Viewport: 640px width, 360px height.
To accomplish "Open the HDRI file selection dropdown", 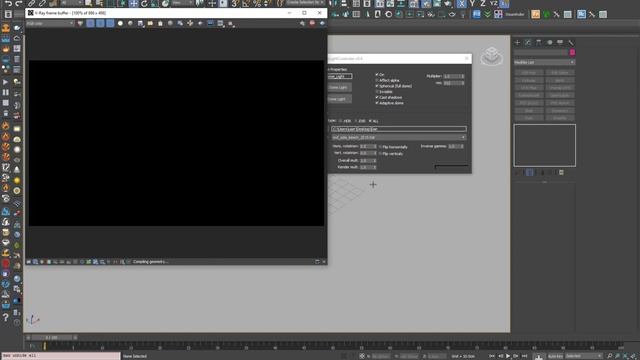I will click(398, 138).
